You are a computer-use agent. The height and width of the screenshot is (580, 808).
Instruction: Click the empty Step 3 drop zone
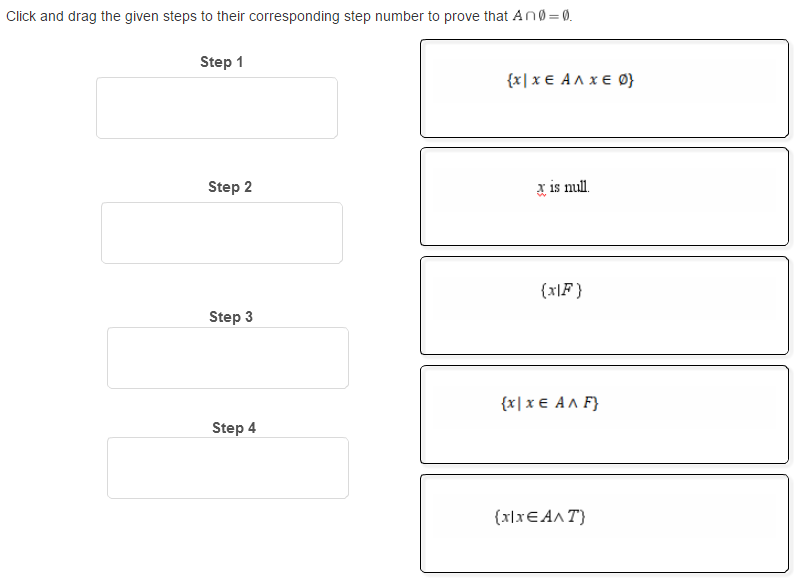(x=228, y=357)
